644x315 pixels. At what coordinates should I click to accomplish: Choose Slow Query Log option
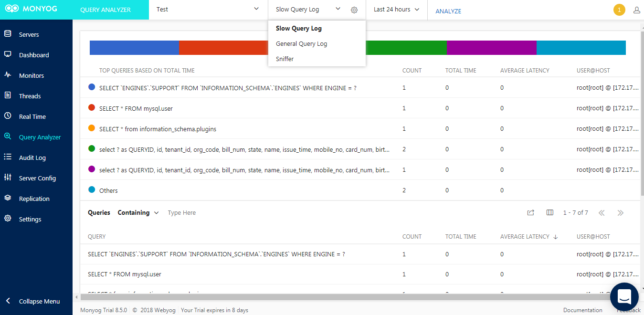[317, 28]
